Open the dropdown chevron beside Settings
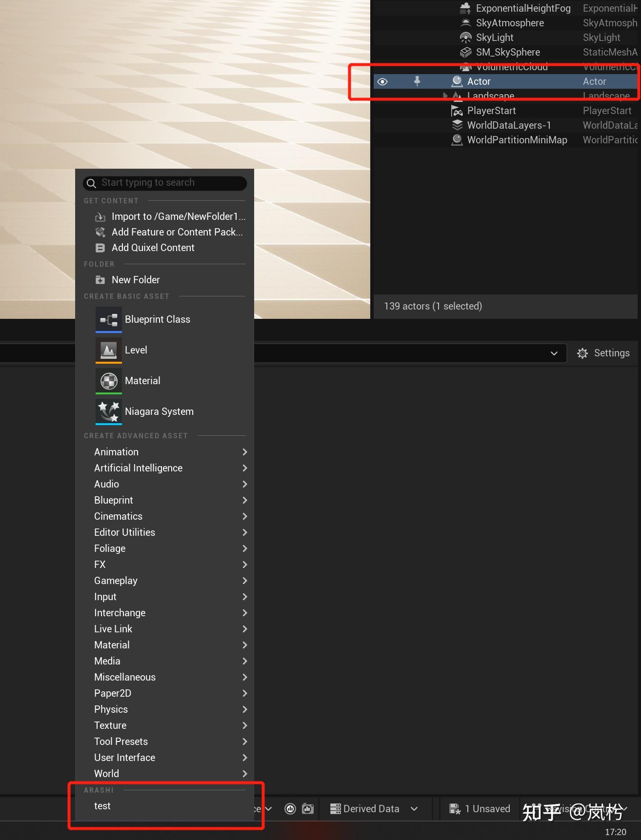The image size is (641, 840). pos(554,353)
